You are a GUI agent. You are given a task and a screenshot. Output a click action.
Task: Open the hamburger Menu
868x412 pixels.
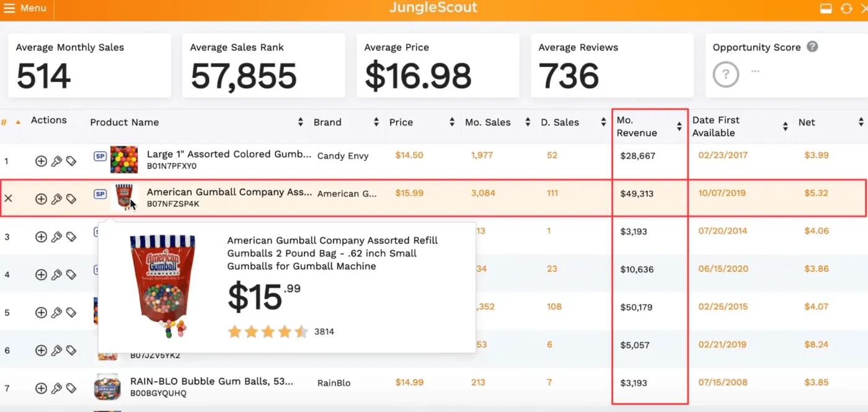coord(25,8)
